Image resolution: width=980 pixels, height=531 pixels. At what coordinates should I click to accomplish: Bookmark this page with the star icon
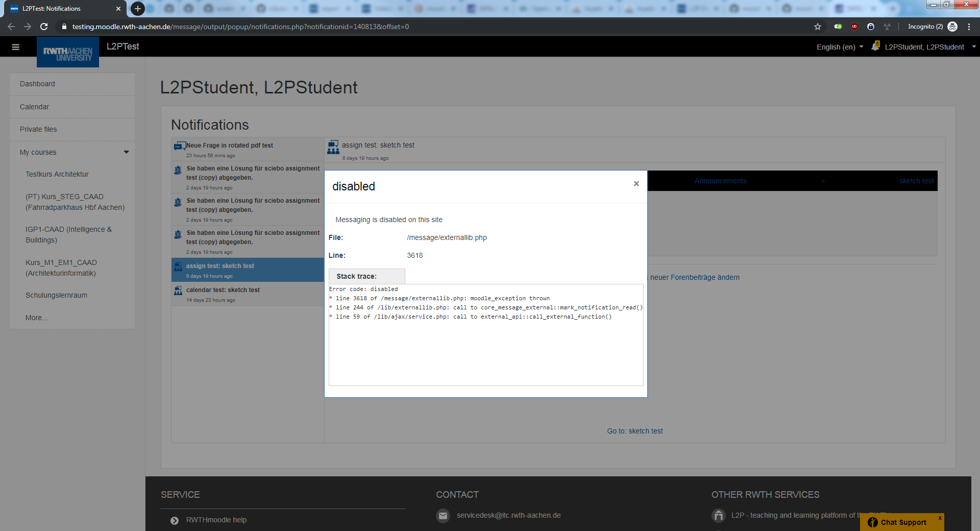point(818,27)
